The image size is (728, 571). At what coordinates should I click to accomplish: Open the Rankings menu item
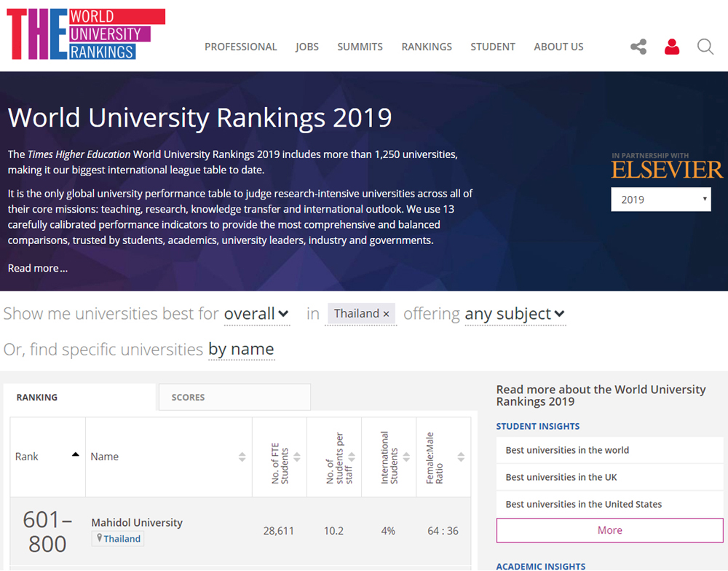pos(427,47)
